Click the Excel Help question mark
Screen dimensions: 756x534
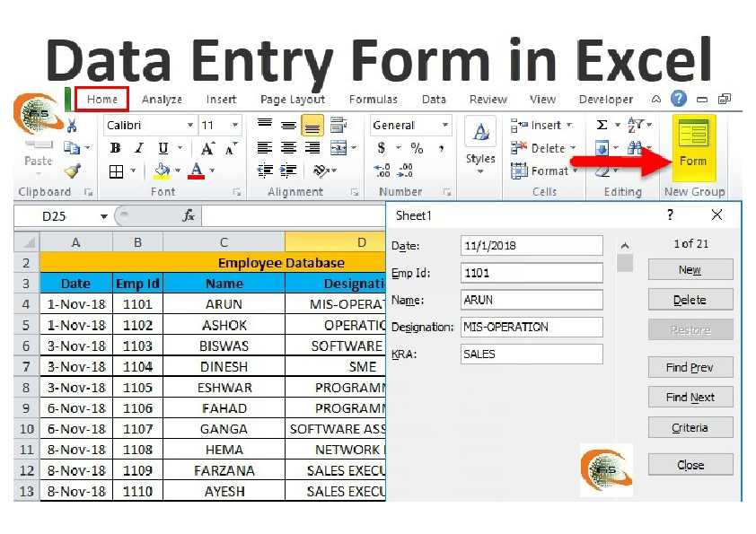coord(679,99)
